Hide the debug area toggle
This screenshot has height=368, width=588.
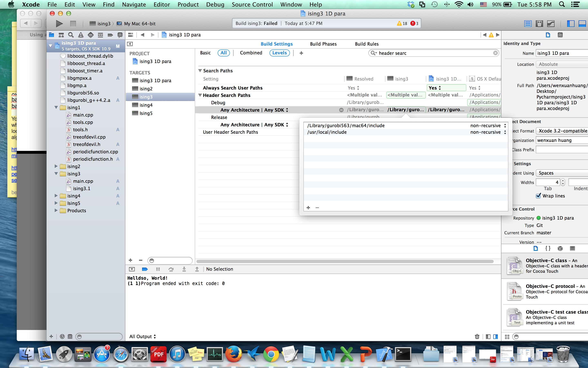coord(132,269)
